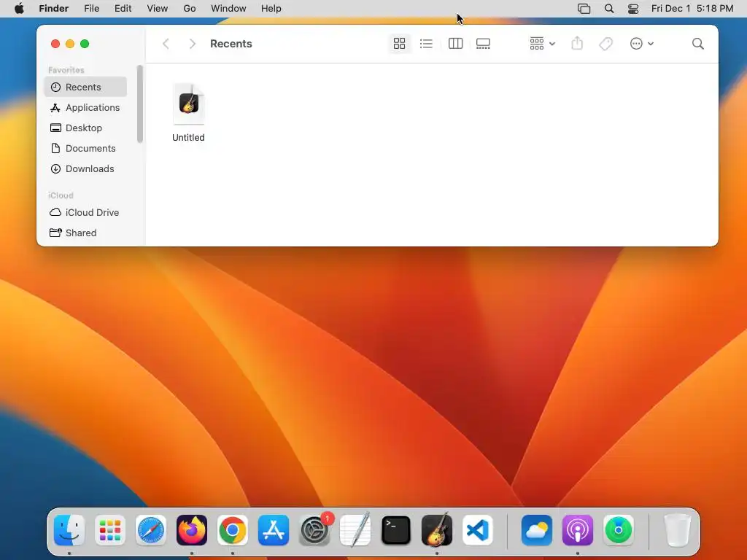The width and height of the screenshot is (747, 560).
Task: Open System Settings from the Dock
Action: 314,530
